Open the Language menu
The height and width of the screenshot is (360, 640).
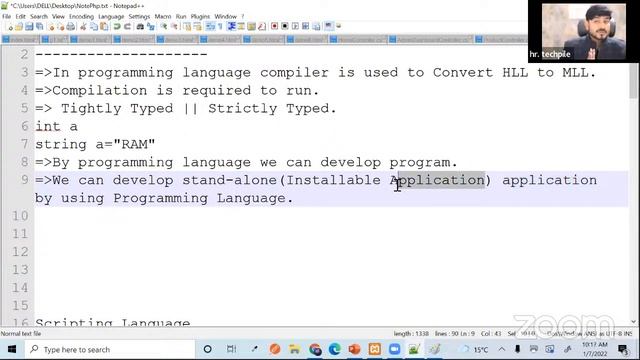coord(111,16)
